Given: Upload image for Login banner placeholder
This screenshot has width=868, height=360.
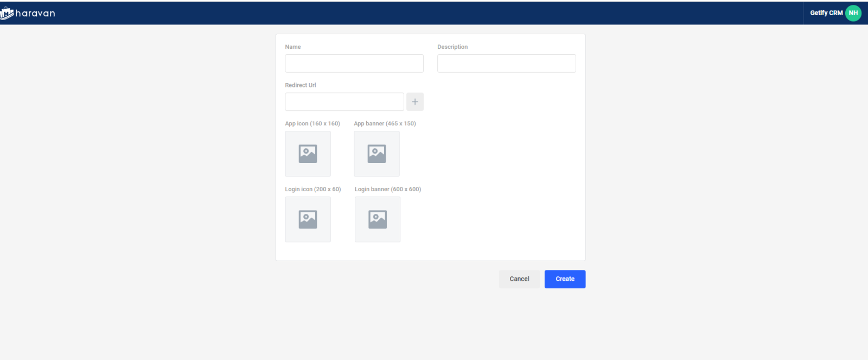Looking at the screenshot, I should [378, 219].
